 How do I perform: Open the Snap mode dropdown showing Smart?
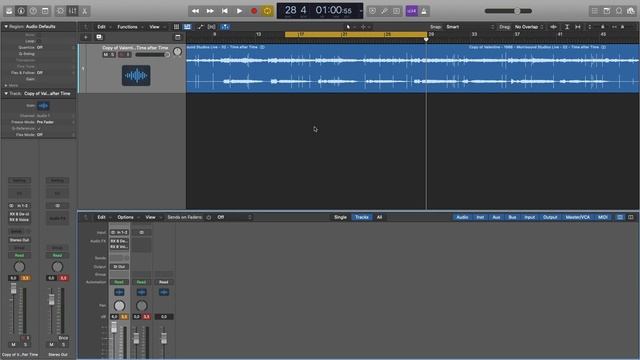coord(469,27)
